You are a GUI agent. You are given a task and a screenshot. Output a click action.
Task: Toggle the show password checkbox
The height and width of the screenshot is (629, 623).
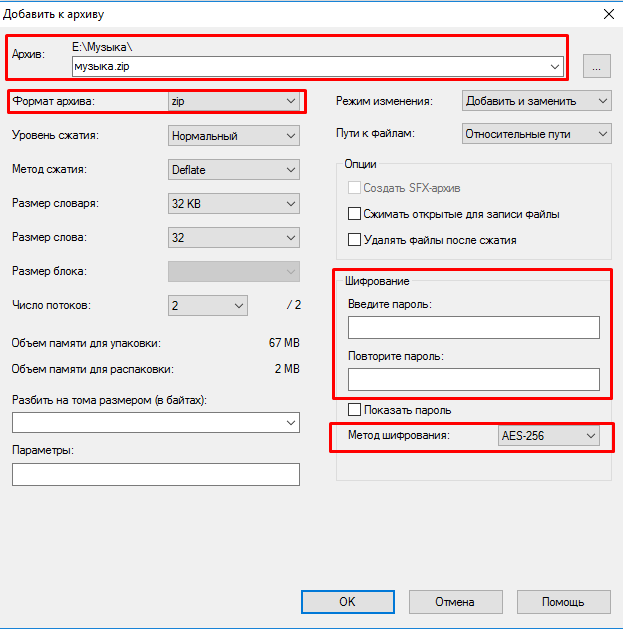(x=354, y=410)
